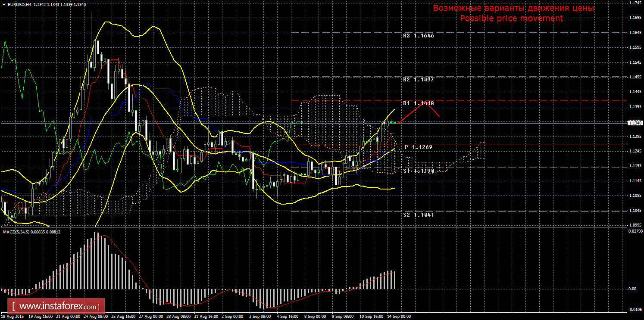Click the 1.1695 price axis value
The image size is (644, 320).
(634, 18)
